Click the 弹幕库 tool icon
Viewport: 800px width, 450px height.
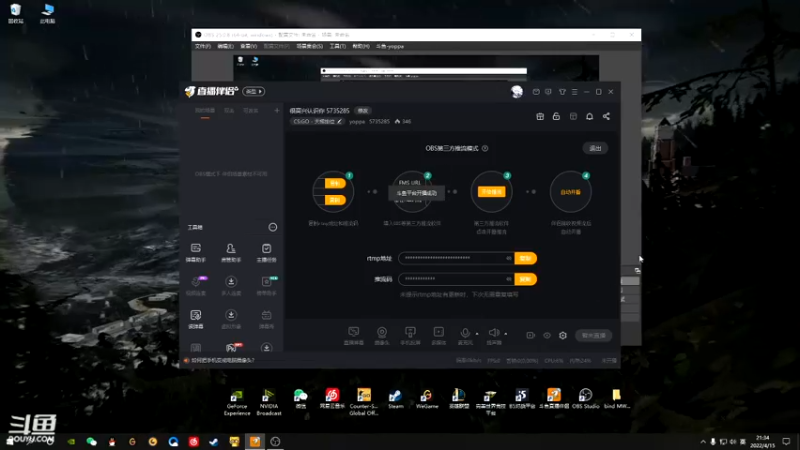(266, 319)
